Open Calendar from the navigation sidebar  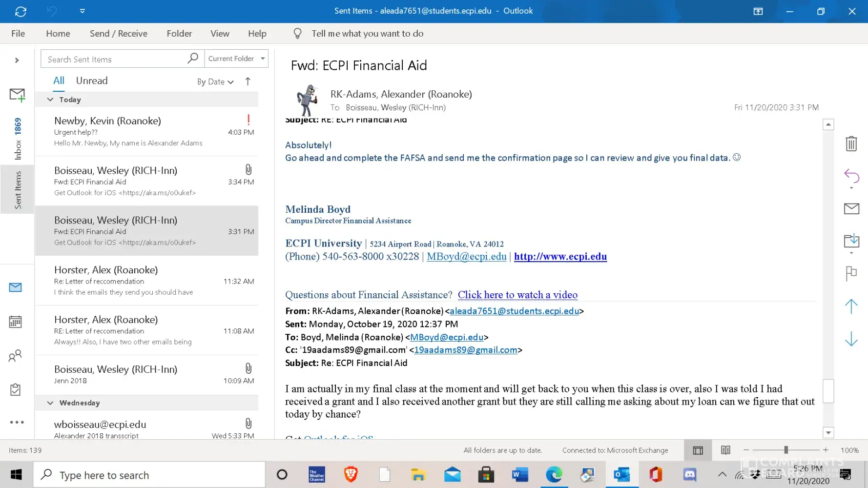point(16,322)
